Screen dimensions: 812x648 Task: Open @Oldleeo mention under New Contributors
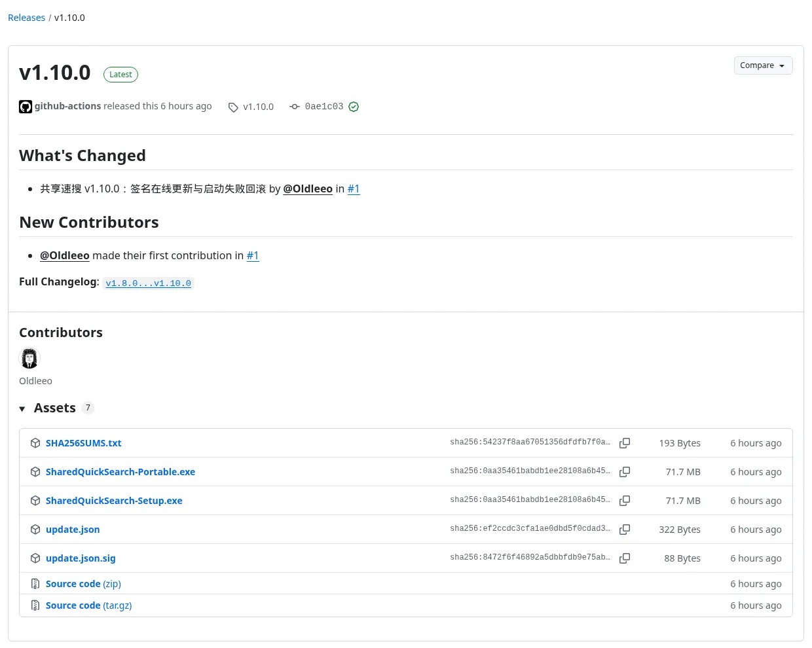(65, 255)
